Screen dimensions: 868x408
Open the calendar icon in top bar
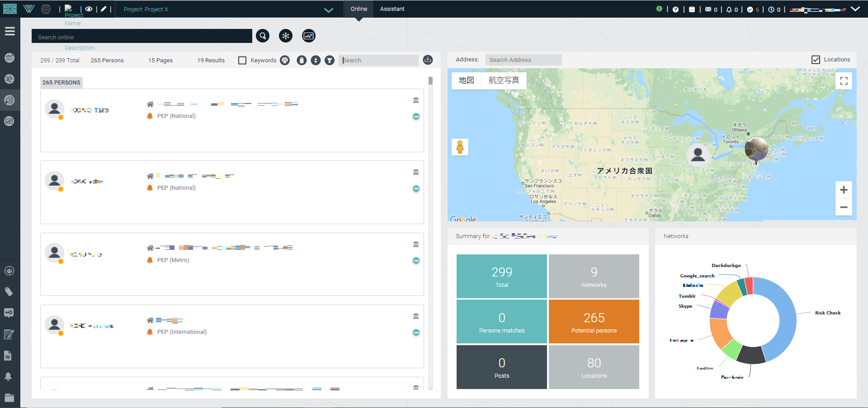(692, 9)
